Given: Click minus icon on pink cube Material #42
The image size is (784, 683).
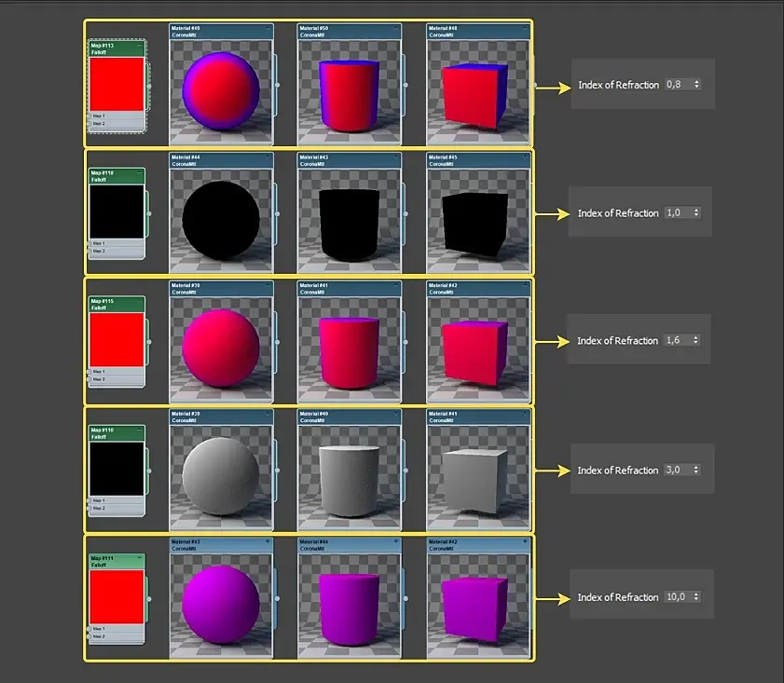Looking at the screenshot, I should pos(525,285).
